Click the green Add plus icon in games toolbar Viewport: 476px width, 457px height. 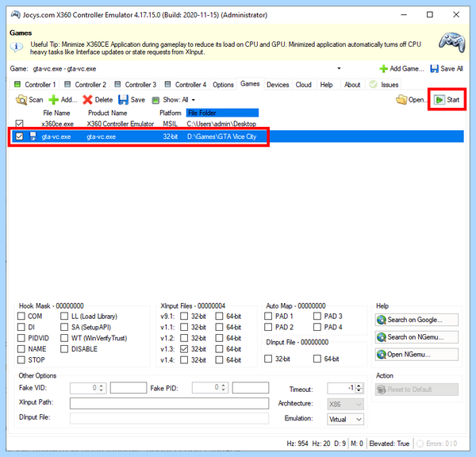[53, 100]
